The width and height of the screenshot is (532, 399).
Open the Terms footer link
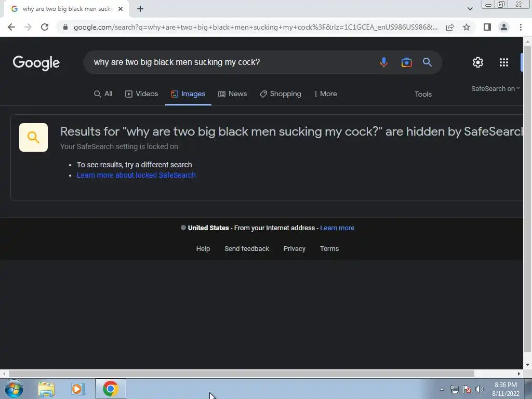329,249
